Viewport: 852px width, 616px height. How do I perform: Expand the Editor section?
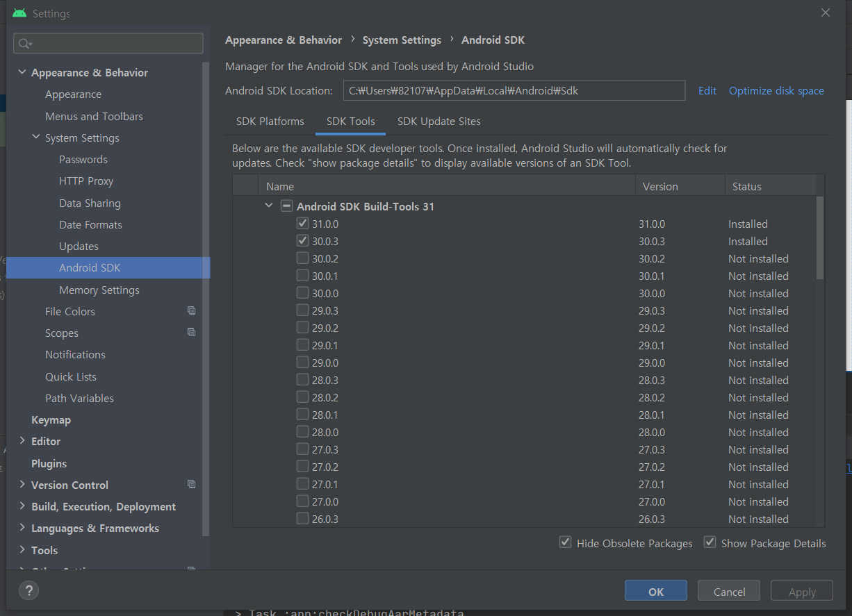(22, 441)
